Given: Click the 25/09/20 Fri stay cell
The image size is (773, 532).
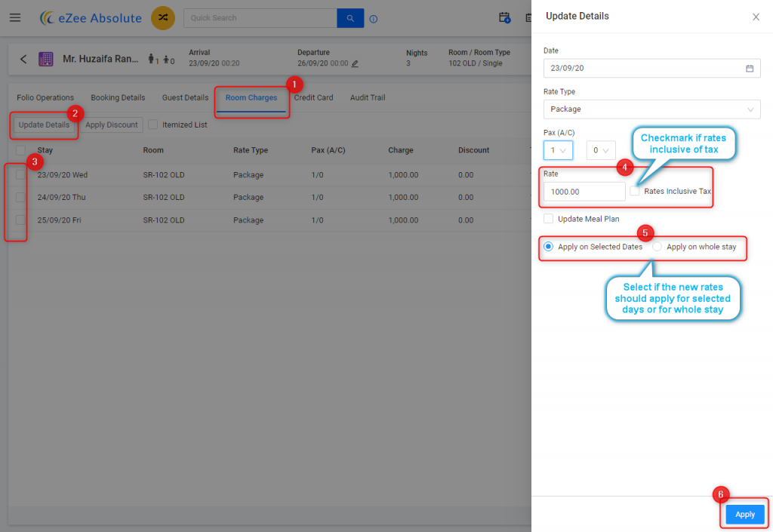Looking at the screenshot, I should 59,220.
